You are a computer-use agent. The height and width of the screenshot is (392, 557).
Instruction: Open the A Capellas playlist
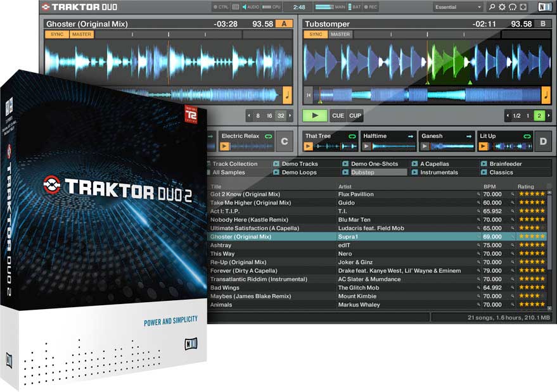click(435, 163)
